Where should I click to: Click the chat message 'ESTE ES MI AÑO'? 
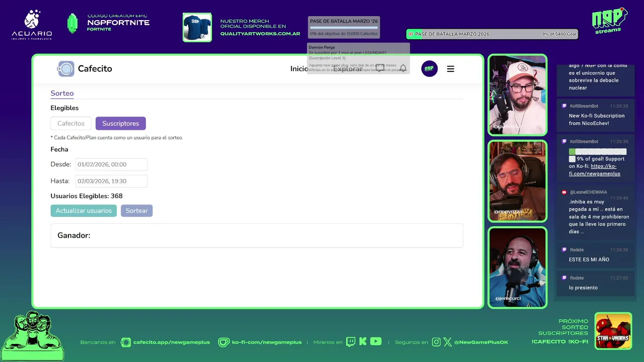[589, 259]
